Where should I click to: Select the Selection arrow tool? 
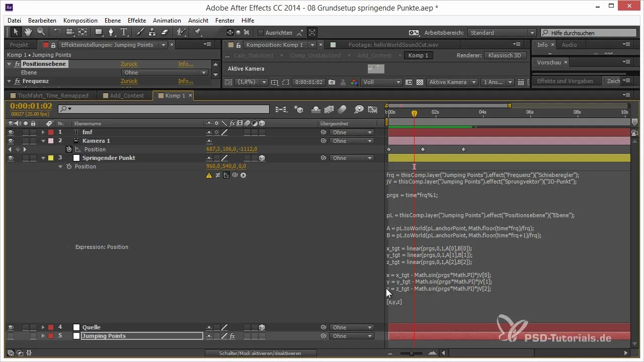16,32
